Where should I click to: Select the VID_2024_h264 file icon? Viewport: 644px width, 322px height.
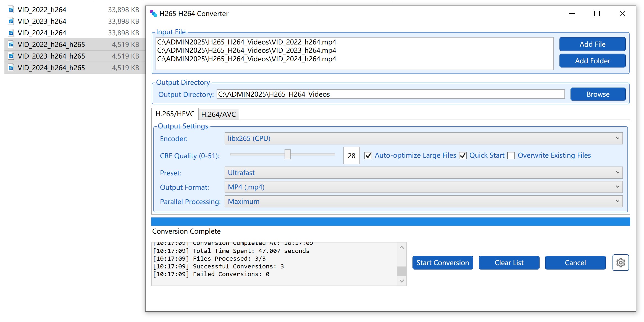[x=11, y=33]
